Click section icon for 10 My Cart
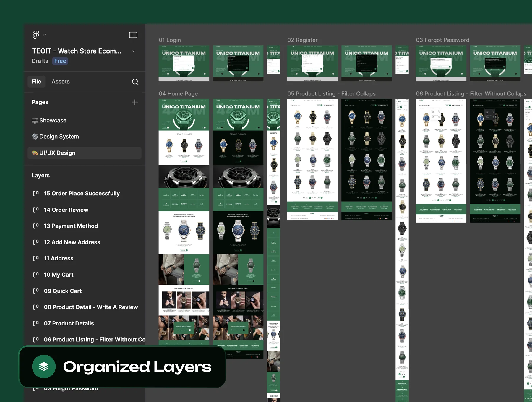The height and width of the screenshot is (402, 532). pos(36,275)
